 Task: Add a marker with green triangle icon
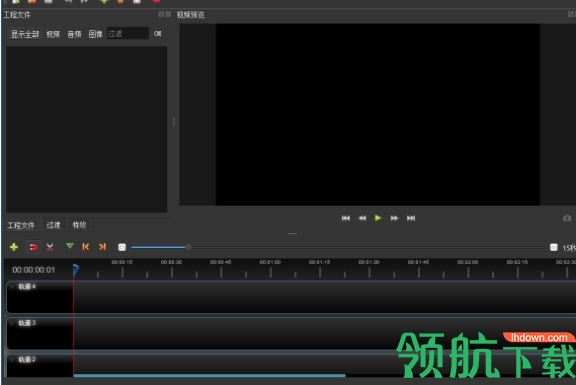tap(70, 246)
